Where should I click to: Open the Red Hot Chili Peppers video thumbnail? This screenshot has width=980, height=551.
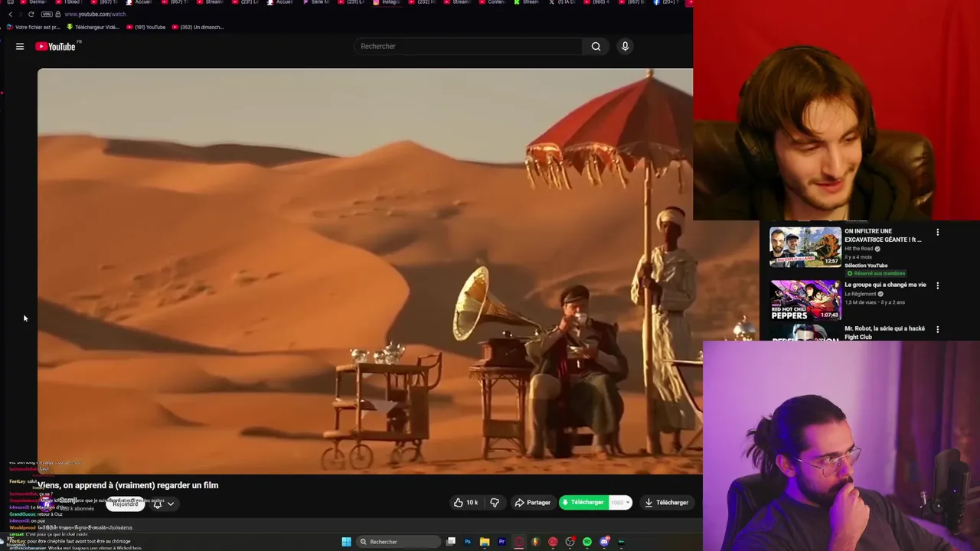click(x=805, y=300)
